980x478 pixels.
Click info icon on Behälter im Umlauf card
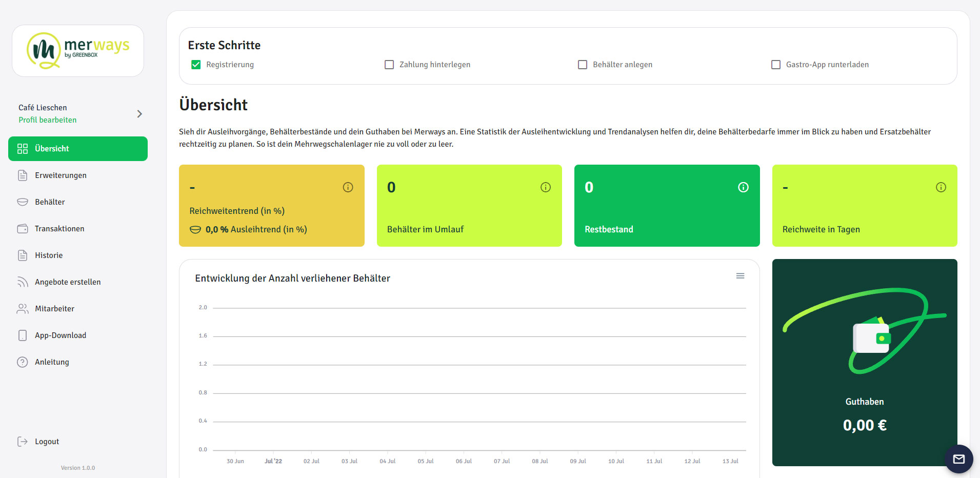pos(545,187)
